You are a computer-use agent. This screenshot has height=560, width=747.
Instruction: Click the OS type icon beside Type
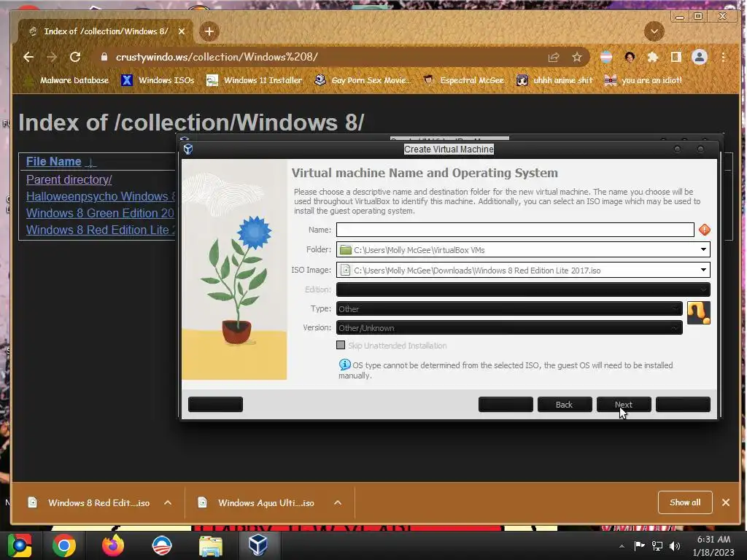click(x=699, y=313)
